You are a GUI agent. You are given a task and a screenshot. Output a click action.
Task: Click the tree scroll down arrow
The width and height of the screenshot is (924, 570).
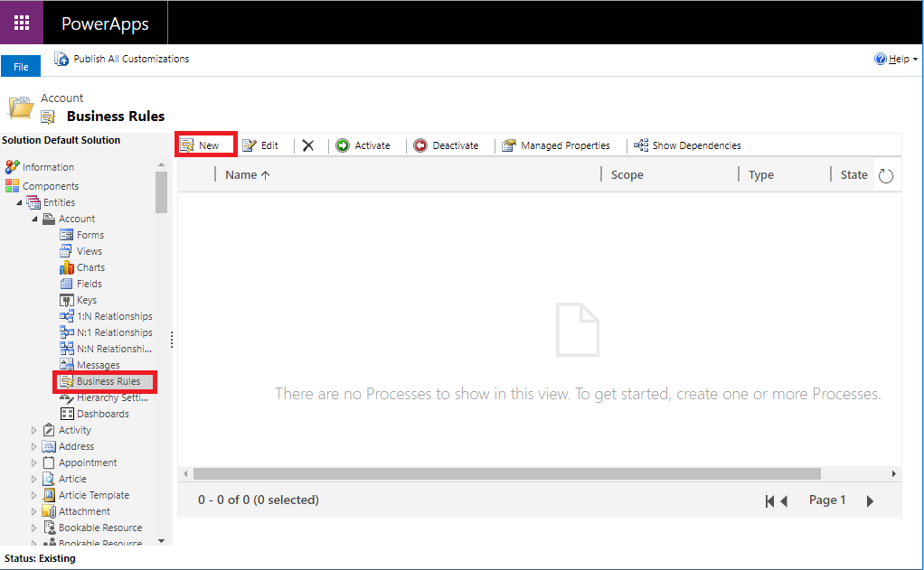[x=162, y=540]
